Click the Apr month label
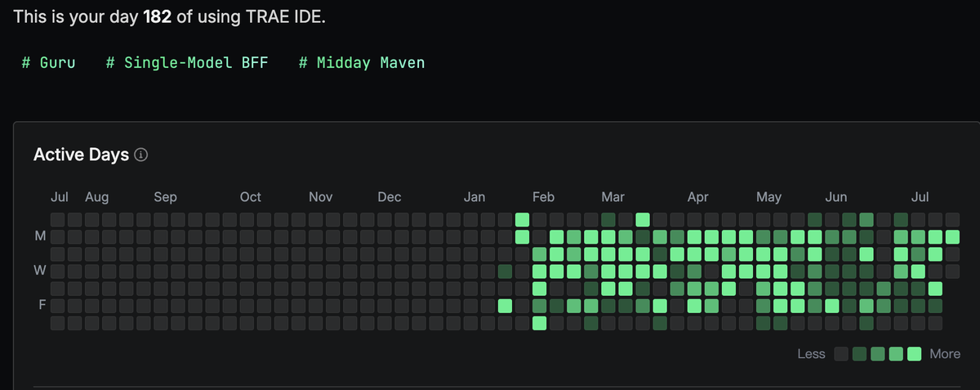The image size is (980, 390). click(697, 197)
